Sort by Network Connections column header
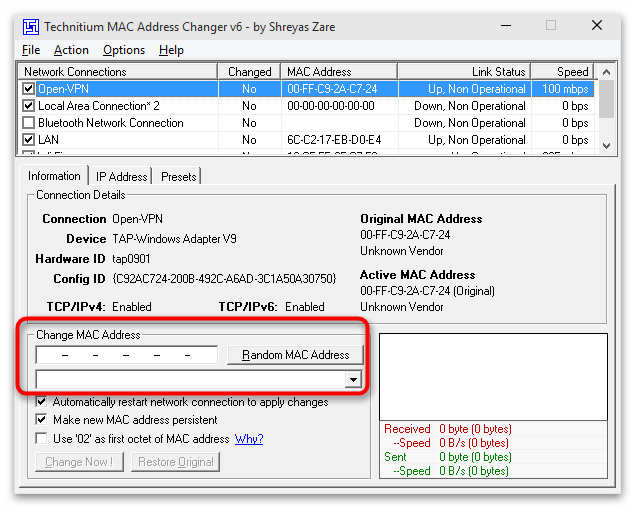 pyautogui.click(x=118, y=72)
